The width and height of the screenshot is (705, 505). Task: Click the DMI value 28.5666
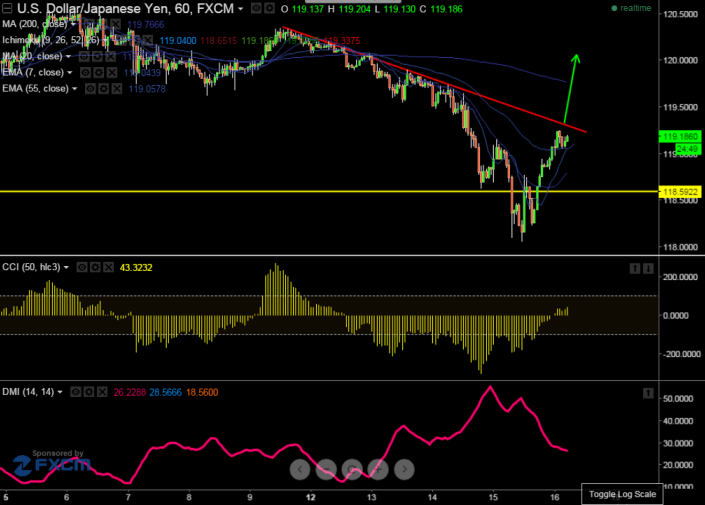tap(165, 393)
